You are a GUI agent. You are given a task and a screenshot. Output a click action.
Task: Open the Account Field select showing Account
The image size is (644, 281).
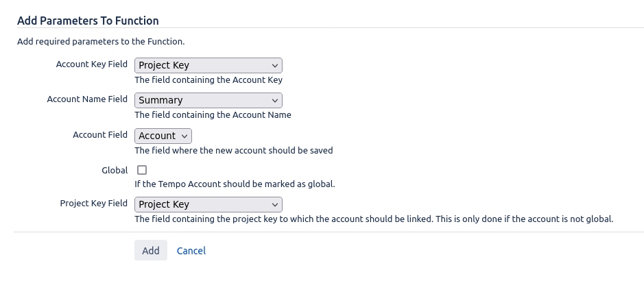[163, 136]
